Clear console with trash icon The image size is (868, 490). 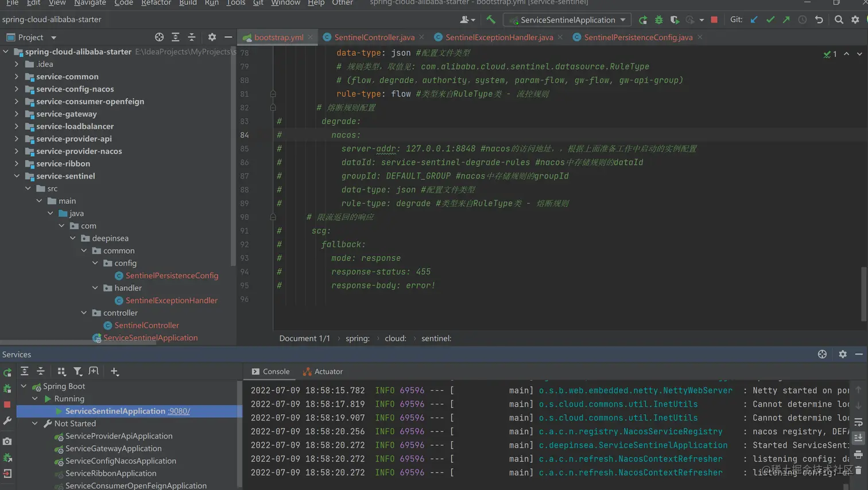pos(858,470)
